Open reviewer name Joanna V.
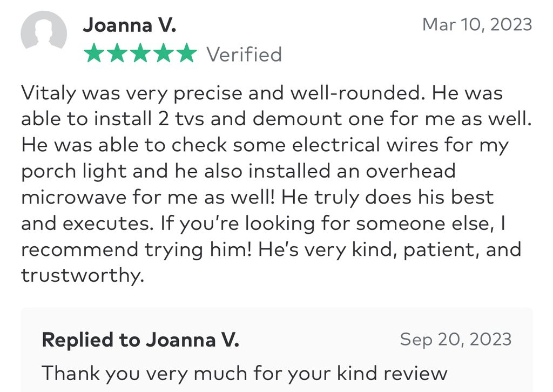 click(130, 25)
